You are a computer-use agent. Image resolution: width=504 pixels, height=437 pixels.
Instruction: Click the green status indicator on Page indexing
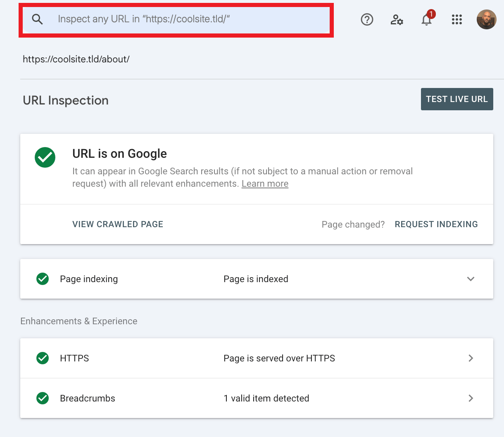42,279
